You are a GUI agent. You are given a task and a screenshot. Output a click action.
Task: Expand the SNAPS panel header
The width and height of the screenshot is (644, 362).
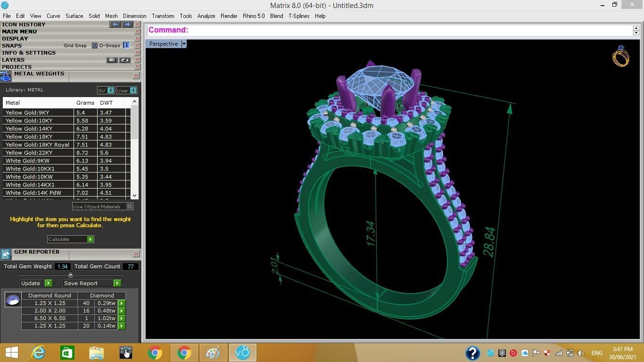[12, 46]
